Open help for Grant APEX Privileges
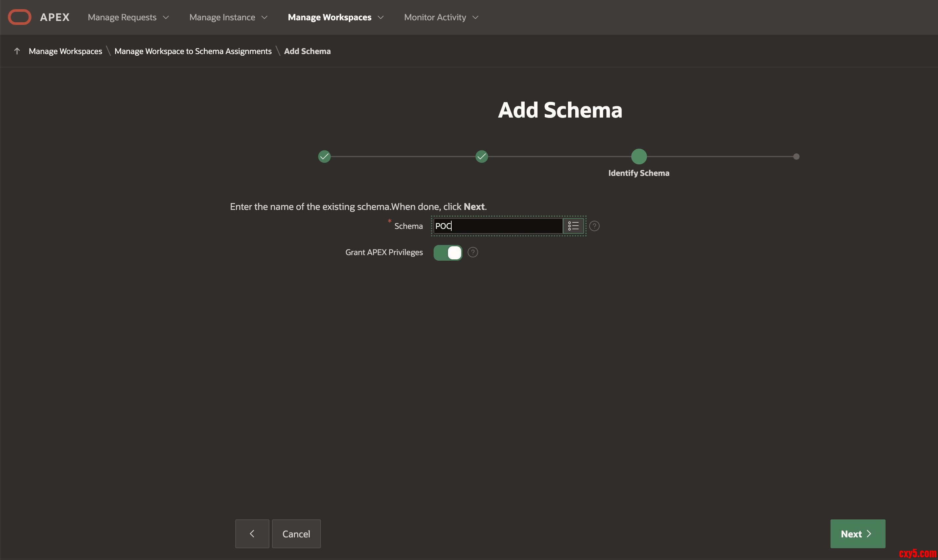The width and height of the screenshot is (938, 560). click(x=472, y=252)
